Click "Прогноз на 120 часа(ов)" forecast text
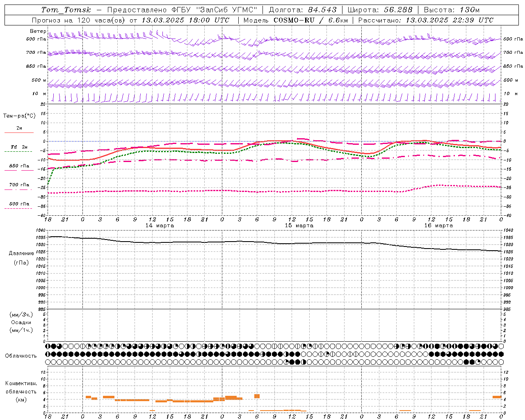This screenshot has width=525, height=420. (79, 20)
